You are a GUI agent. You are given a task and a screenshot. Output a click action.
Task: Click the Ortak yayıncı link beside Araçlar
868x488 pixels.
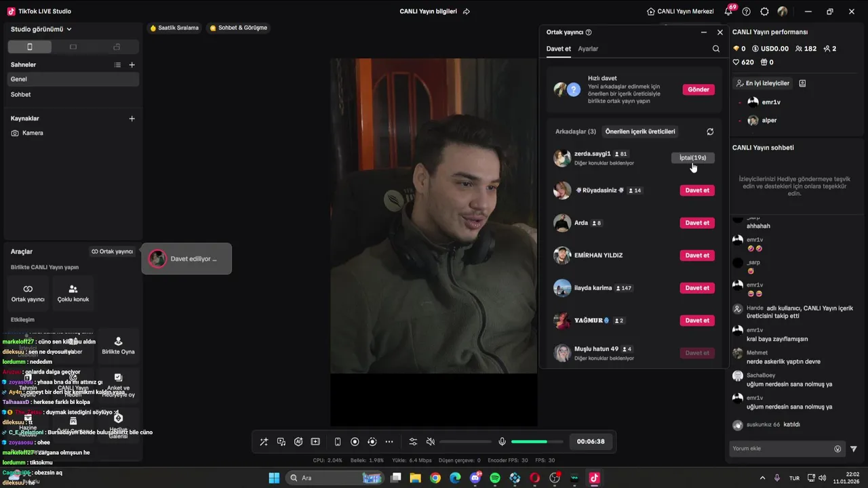(113, 251)
